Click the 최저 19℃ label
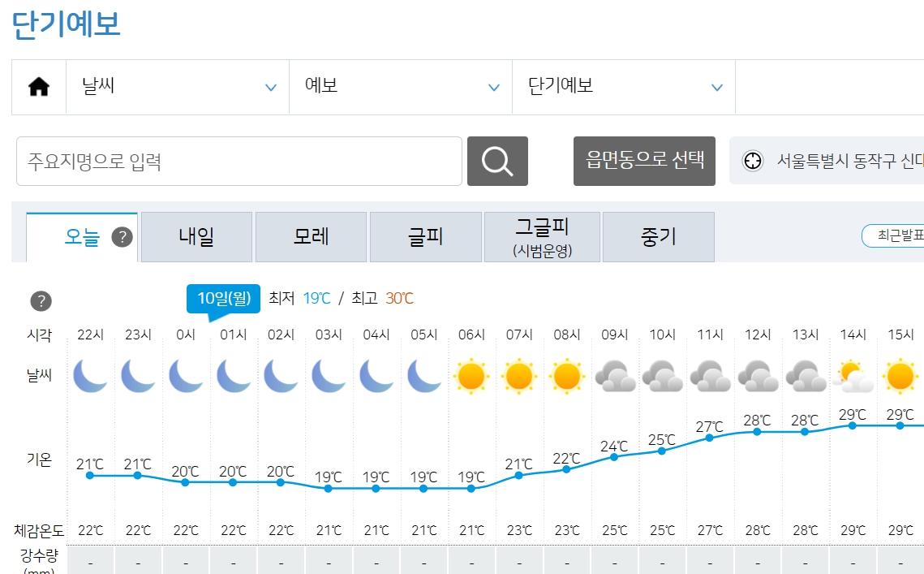Viewport: 924px width, 574px height. pos(300,299)
